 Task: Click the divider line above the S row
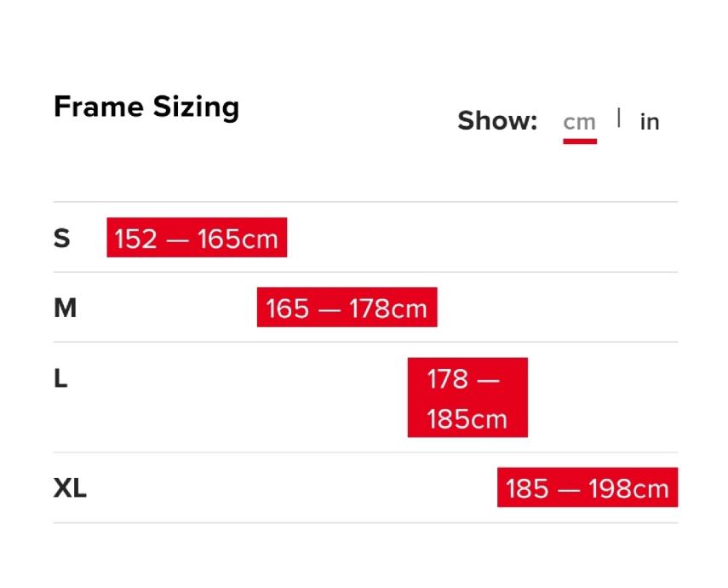(x=364, y=202)
